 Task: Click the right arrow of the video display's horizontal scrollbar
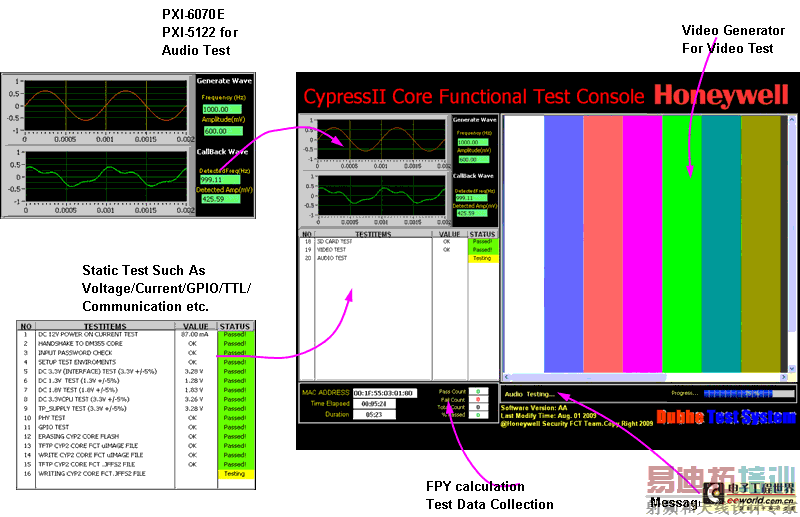[x=784, y=378]
